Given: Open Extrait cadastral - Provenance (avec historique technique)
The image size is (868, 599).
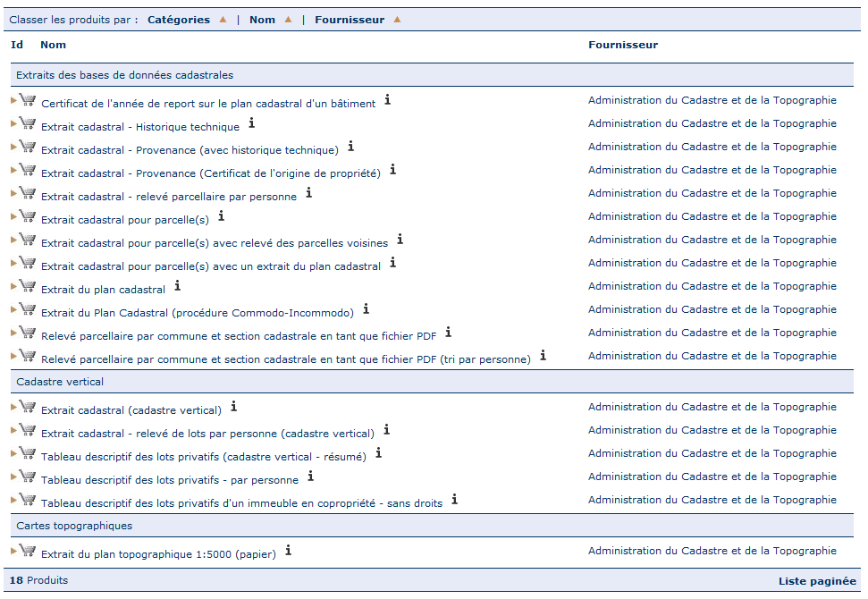Looking at the screenshot, I should 190,150.
